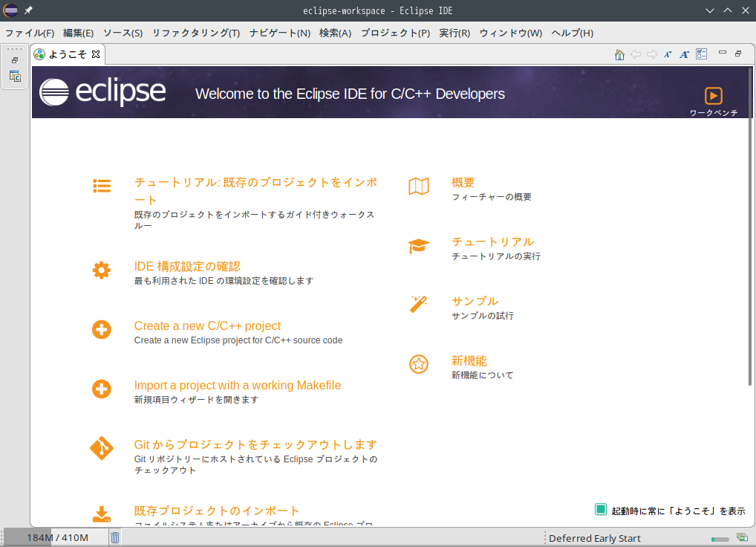
Task: Click the welcome page vertical scrollbar
Action: (x=750, y=227)
